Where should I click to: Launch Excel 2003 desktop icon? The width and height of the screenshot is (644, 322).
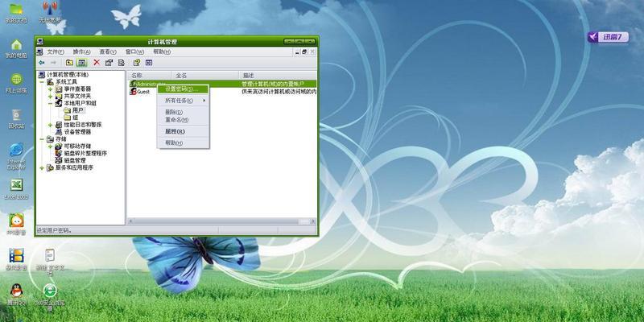[x=16, y=189]
